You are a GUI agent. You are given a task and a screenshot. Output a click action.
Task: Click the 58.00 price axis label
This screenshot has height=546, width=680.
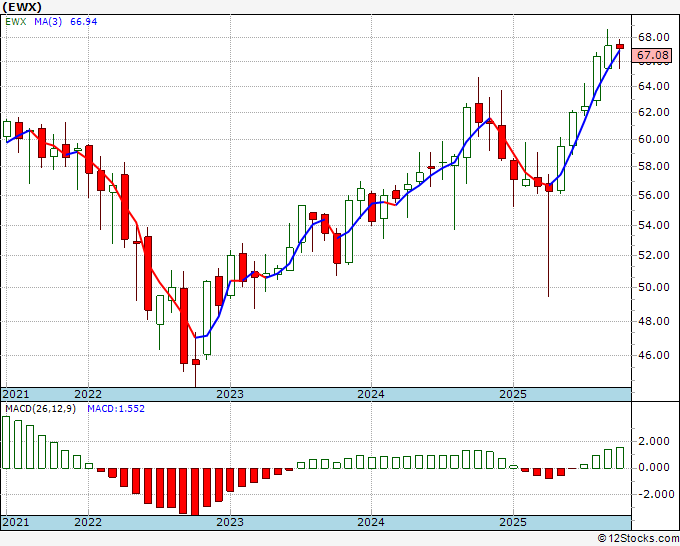(x=654, y=166)
